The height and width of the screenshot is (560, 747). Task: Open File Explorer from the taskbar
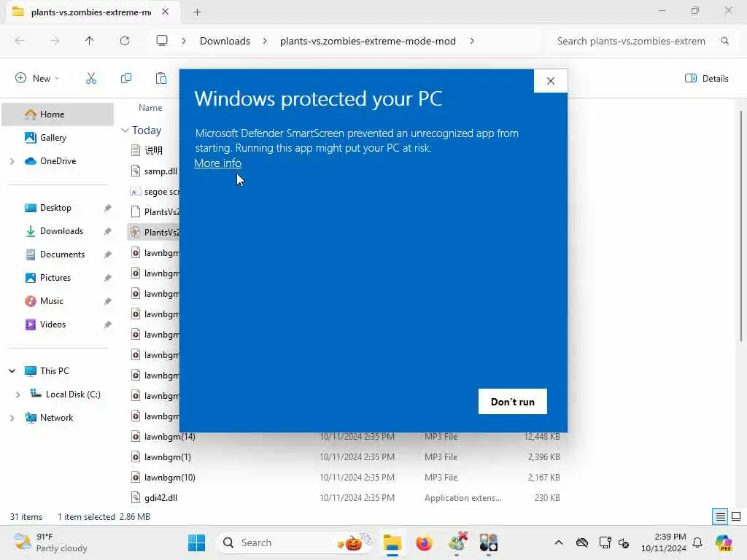(392, 542)
